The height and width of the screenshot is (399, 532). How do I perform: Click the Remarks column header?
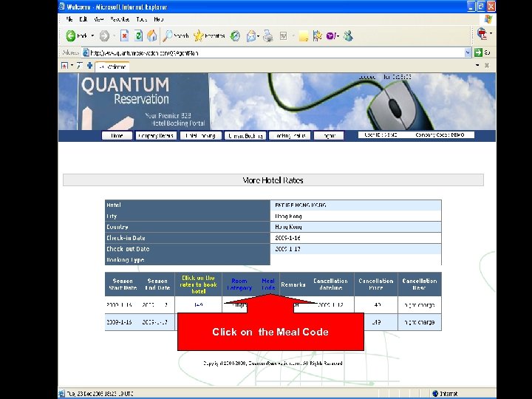[x=293, y=284]
